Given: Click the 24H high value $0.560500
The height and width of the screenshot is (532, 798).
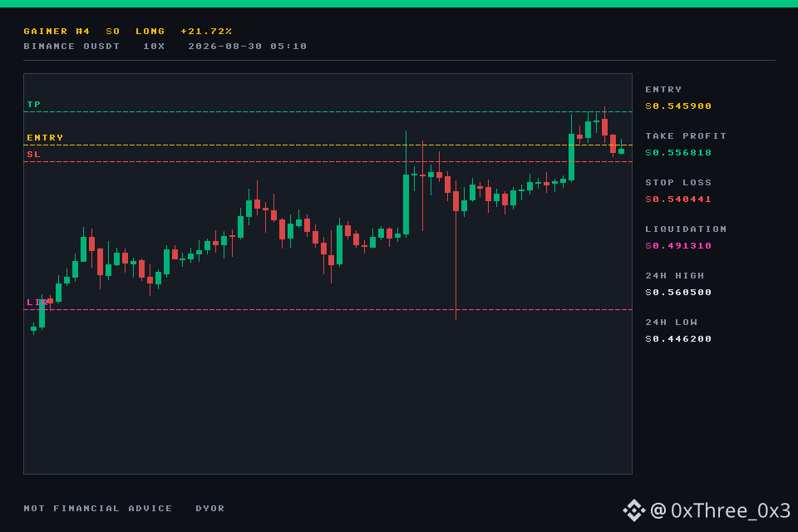Looking at the screenshot, I should tap(678, 293).
